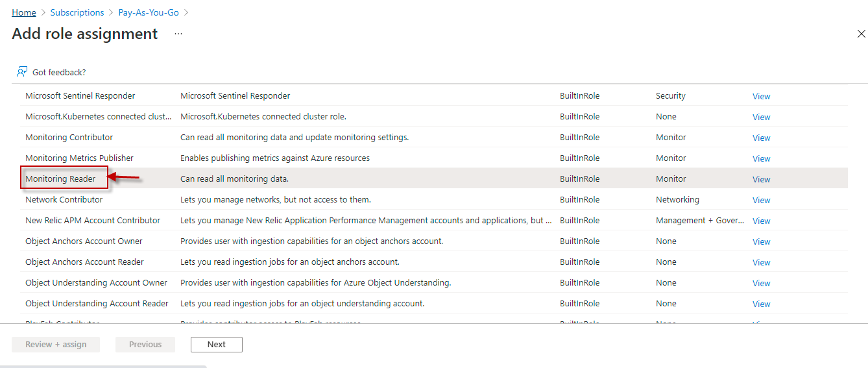
Task: Select the Object Anchors Account Owner name
Action: tap(84, 241)
